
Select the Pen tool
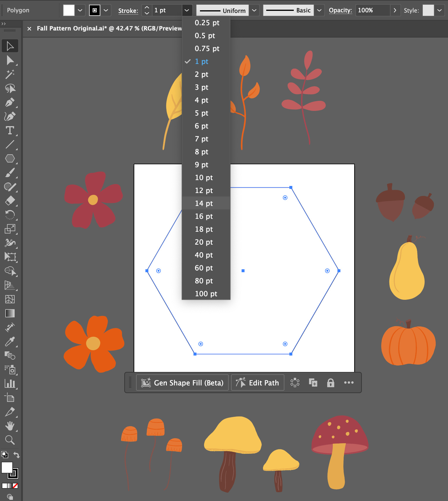10,102
